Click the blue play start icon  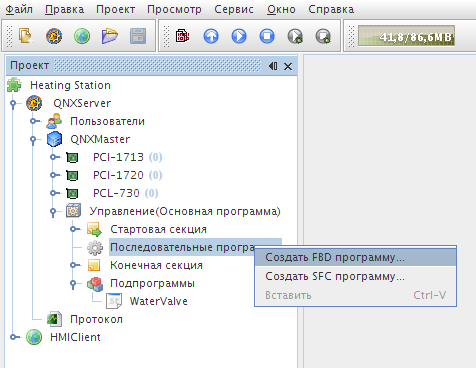(x=239, y=36)
